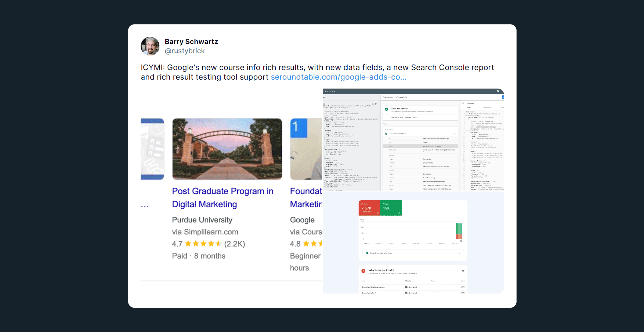Screen dimensions: 644x332
Task: Click the red invalid items warning icon
Action: (363, 271)
